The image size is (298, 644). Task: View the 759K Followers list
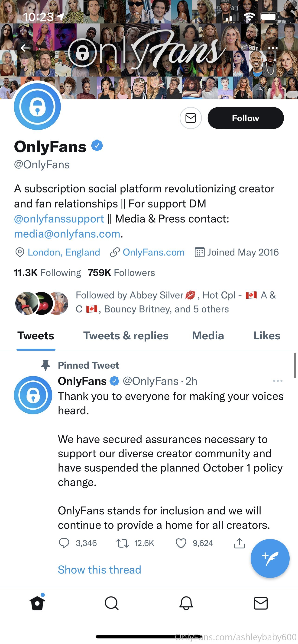121,273
